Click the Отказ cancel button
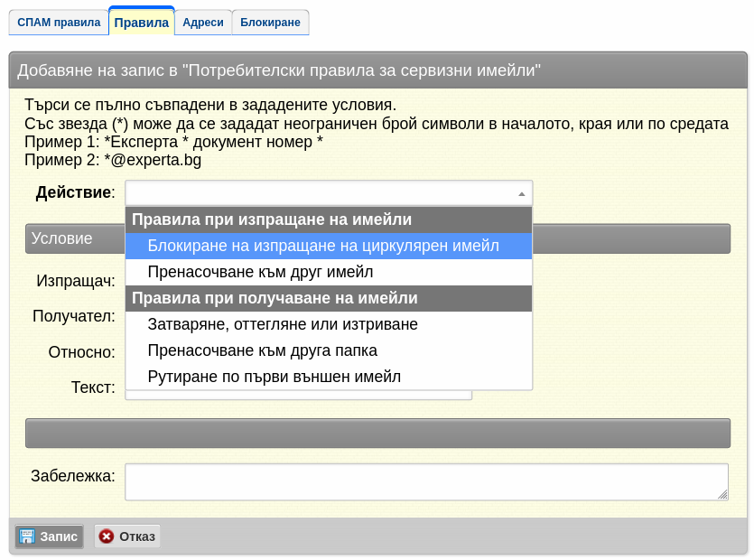The image size is (754, 560). (127, 537)
